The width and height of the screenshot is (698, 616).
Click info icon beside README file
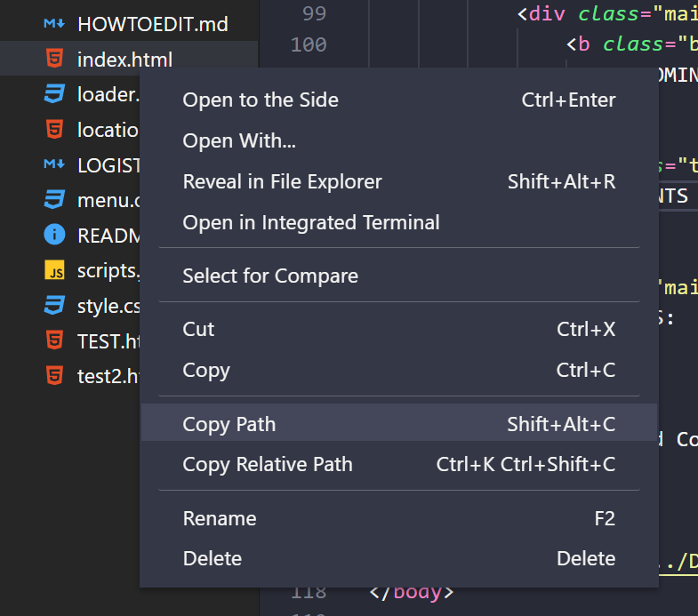[54, 235]
